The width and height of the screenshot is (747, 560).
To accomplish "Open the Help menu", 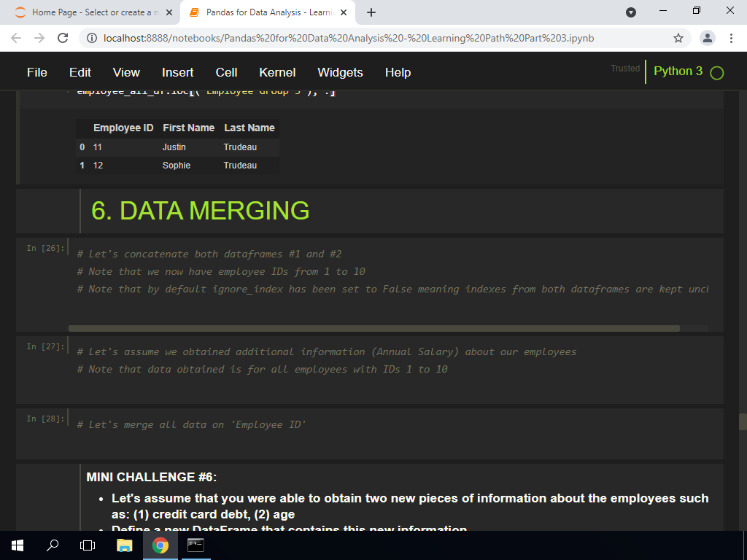I will [398, 72].
